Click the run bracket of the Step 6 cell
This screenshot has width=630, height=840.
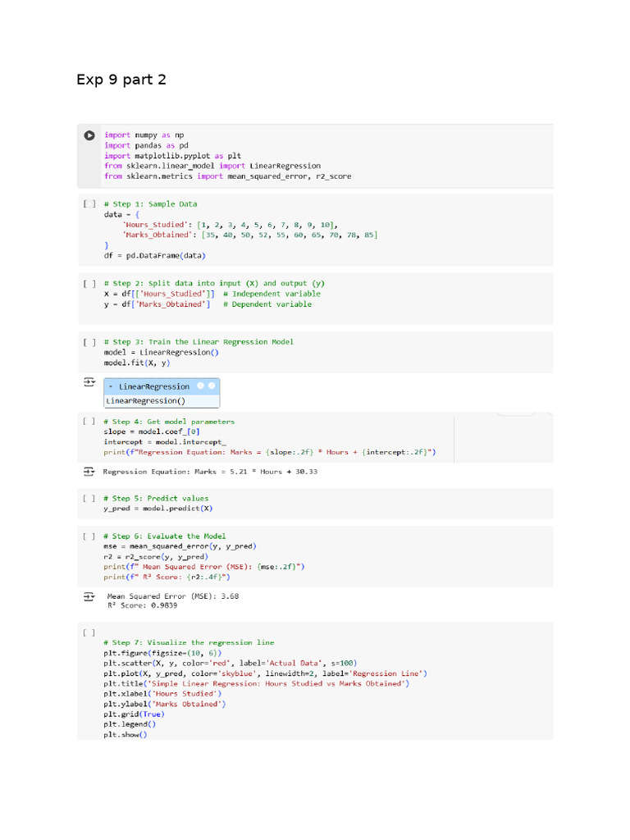pyautogui.click(x=89, y=536)
